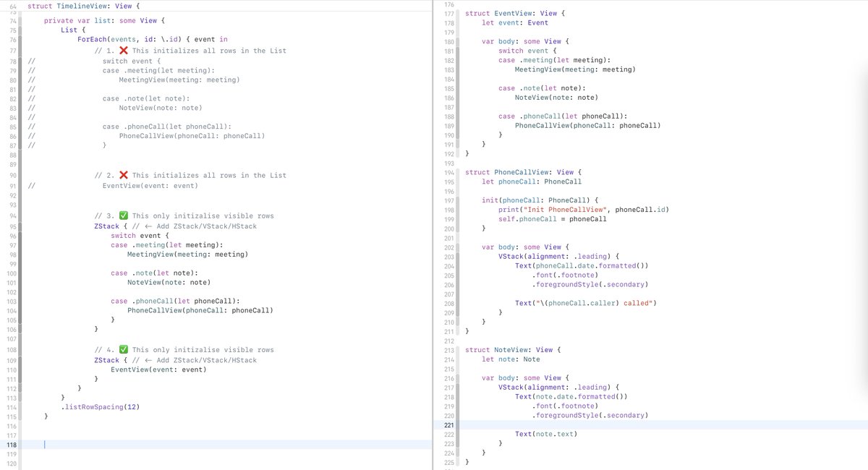
Task: Click 'EventView(event: event)' on line 110
Action: point(158,369)
